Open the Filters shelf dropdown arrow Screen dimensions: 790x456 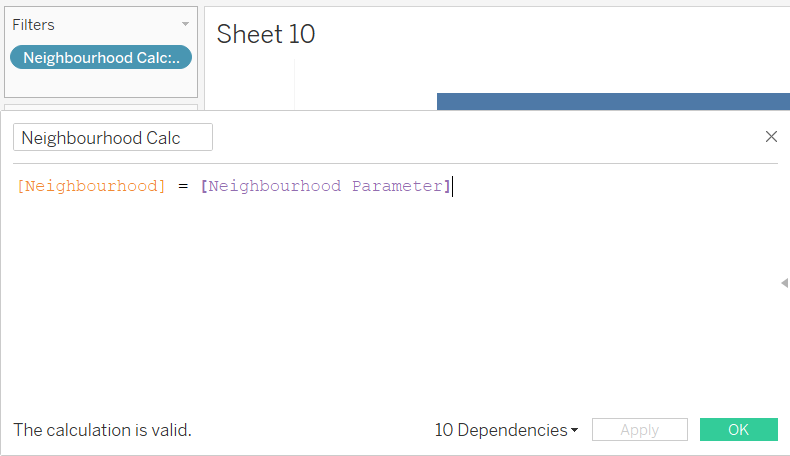(x=185, y=24)
